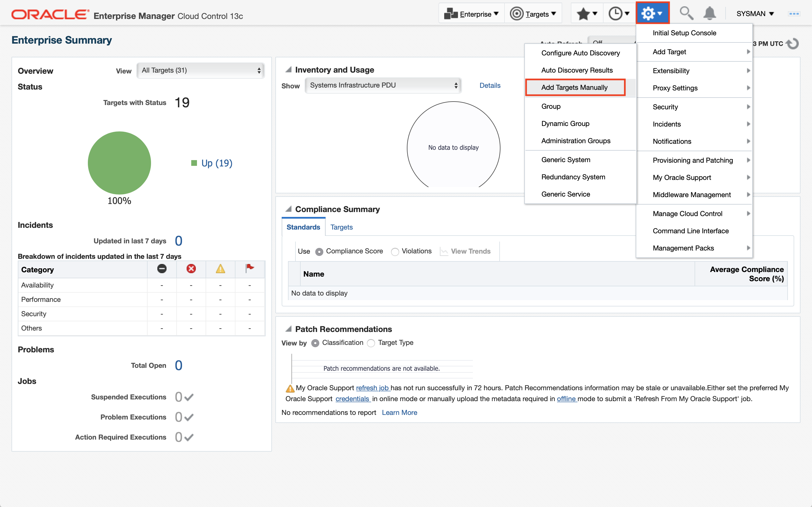Select Auto Discovery Results
This screenshot has height=507, width=812.
[x=581, y=70]
